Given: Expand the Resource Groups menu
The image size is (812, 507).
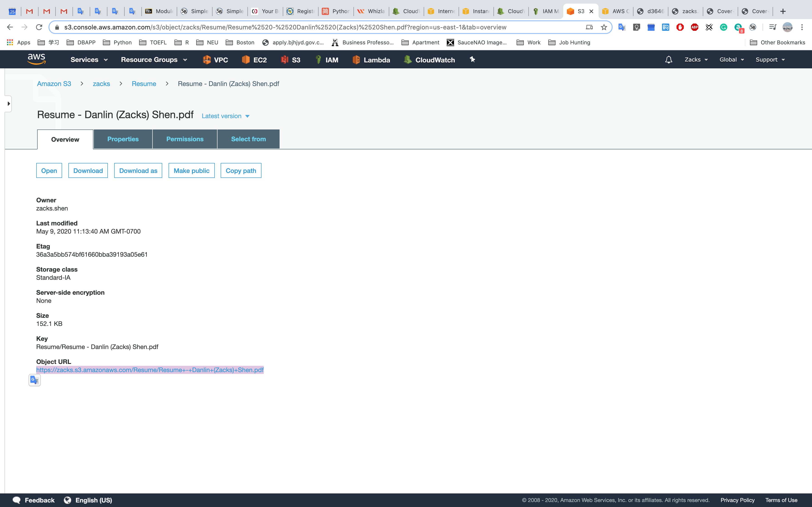Looking at the screenshot, I should 154,60.
